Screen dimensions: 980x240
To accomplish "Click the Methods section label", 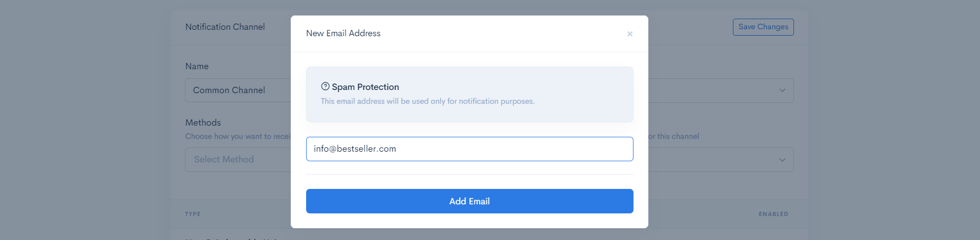I will click(203, 122).
